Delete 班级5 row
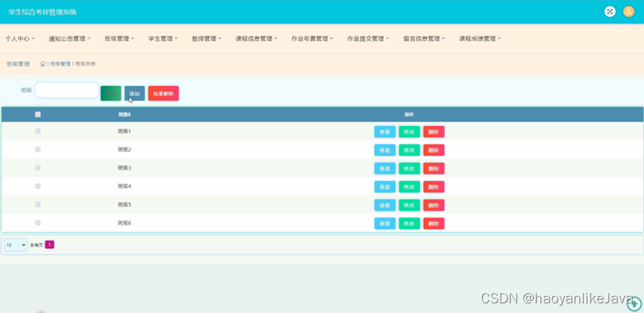The image size is (644, 313). (434, 205)
